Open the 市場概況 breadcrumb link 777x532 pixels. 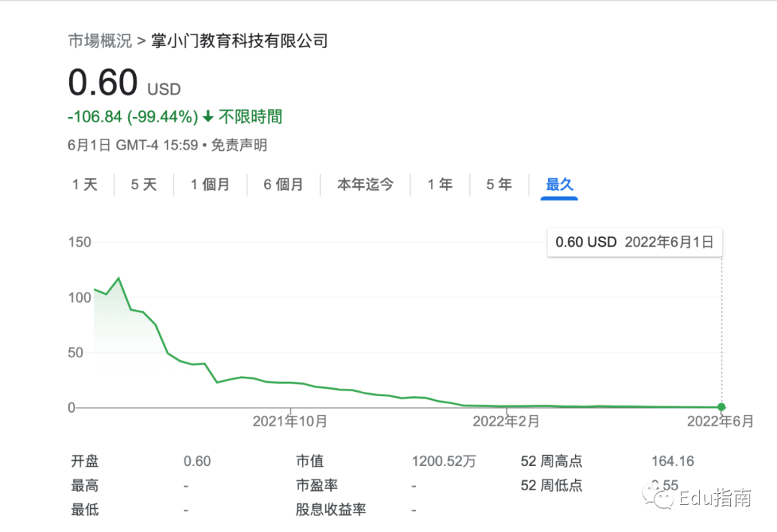(100, 40)
